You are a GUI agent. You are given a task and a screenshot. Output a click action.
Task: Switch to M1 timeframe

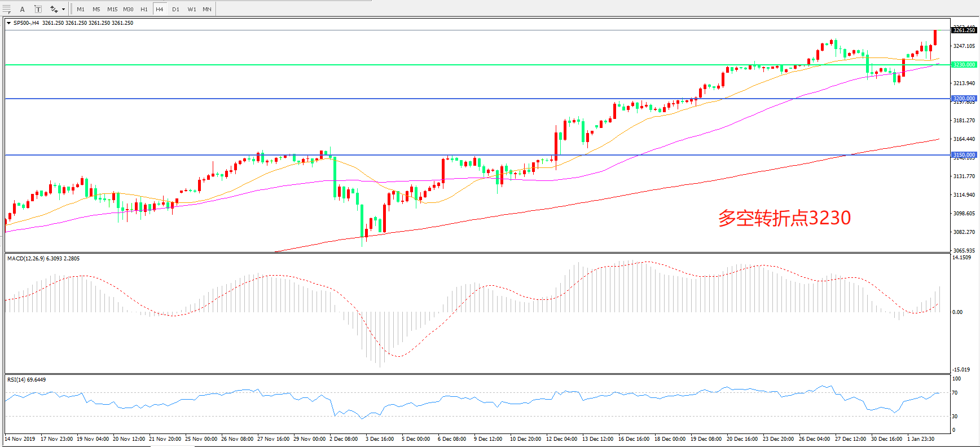[x=81, y=9]
